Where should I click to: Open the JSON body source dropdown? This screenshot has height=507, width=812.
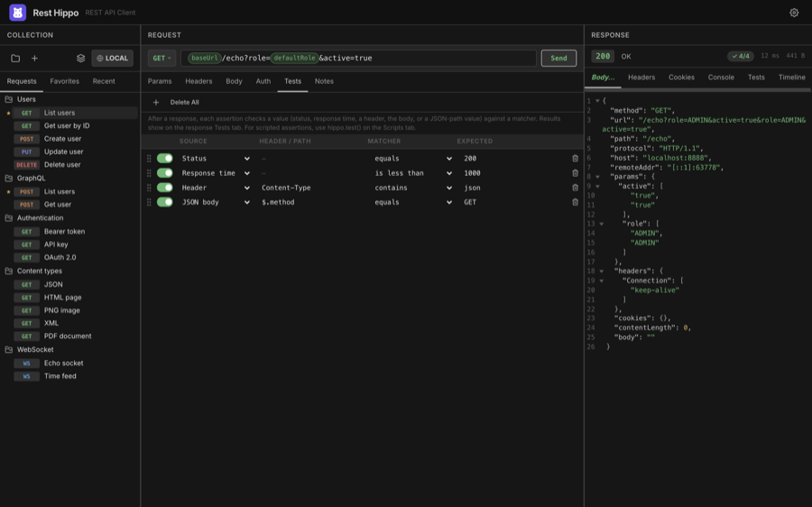coord(216,202)
